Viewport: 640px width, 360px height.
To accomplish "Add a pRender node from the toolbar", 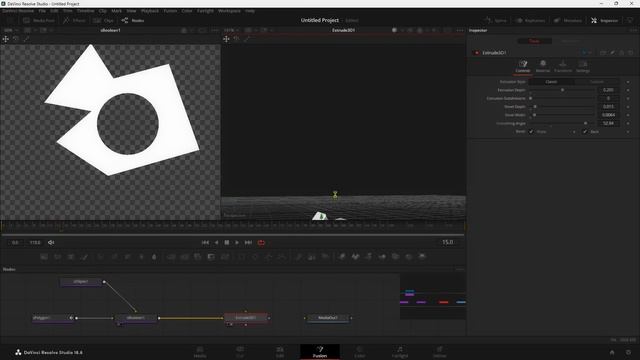I will (x=325, y=257).
